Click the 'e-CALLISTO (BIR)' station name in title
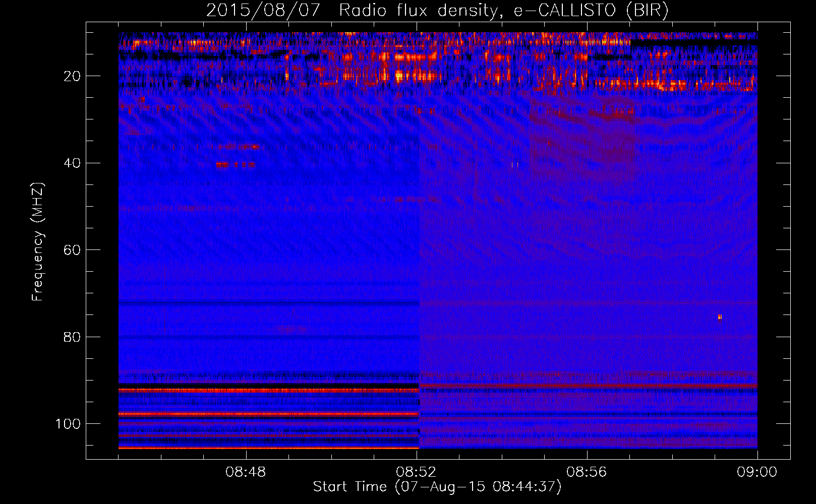The height and width of the screenshot is (504, 816). (591, 11)
